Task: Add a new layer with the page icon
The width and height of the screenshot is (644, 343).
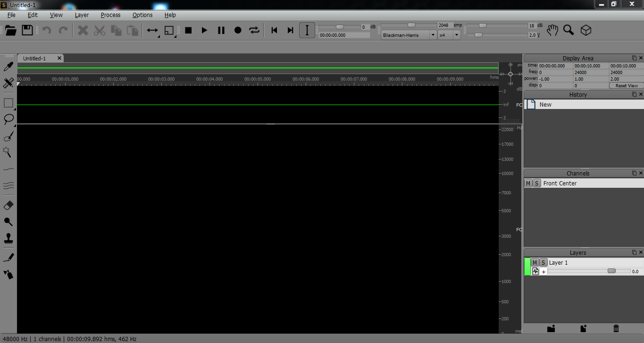Action: tap(583, 328)
